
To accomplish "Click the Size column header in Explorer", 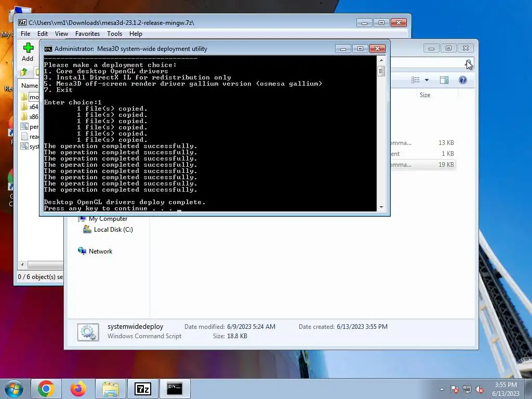I will click(425, 95).
